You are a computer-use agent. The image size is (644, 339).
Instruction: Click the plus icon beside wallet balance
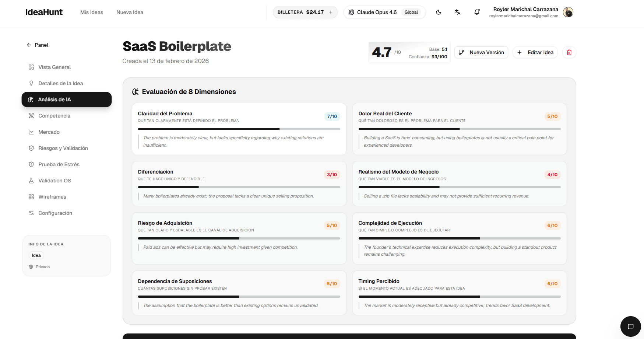[331, 12]
